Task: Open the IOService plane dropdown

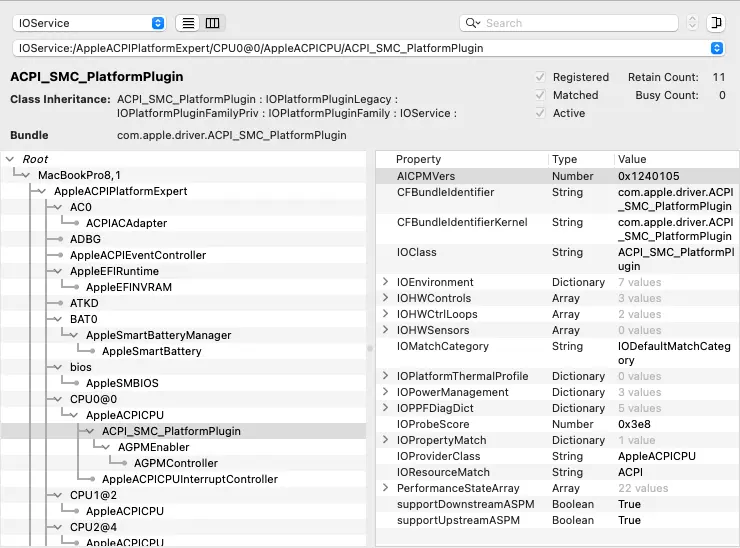Action: (x=89, y=23)
